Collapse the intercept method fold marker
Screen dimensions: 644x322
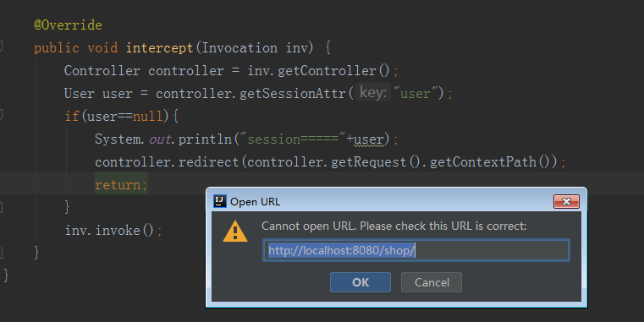coord(1,46)
